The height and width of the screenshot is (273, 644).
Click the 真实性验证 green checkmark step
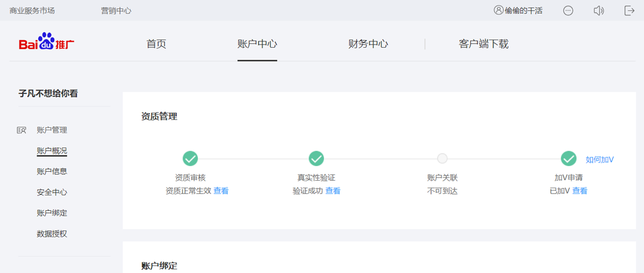[x=317, y=158]
